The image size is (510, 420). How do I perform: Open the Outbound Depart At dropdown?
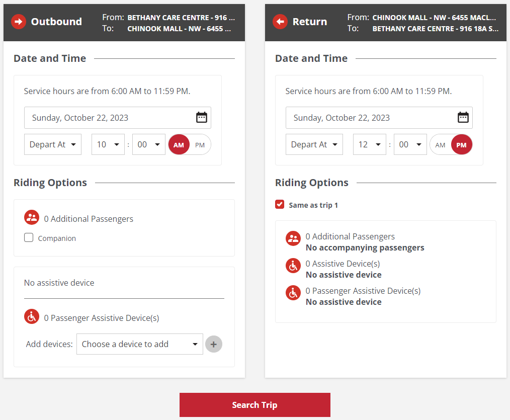coord(53,144)
